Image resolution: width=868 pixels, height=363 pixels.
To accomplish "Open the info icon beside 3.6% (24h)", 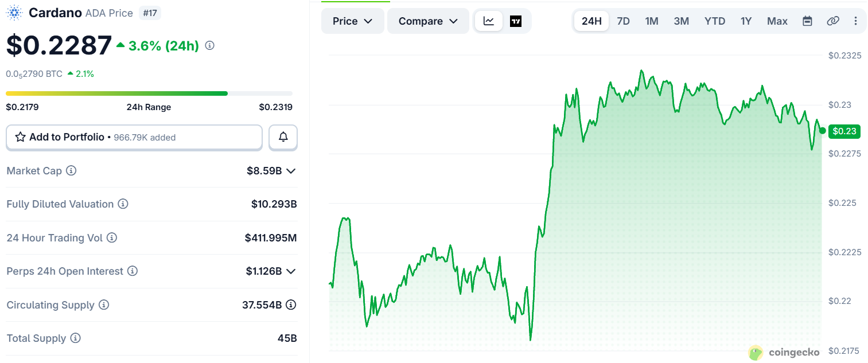I will 210,45.
